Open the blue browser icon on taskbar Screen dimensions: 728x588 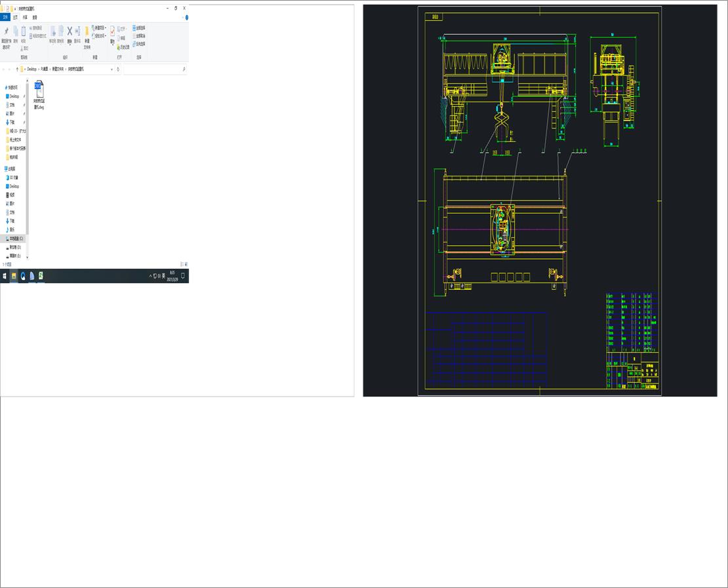pos(23,276)
